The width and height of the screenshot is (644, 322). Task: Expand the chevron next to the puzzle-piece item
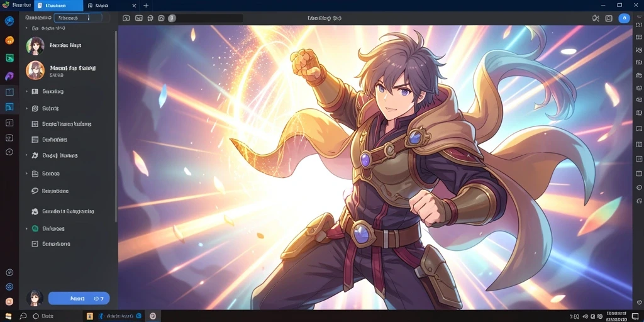[x=26, y=155]
